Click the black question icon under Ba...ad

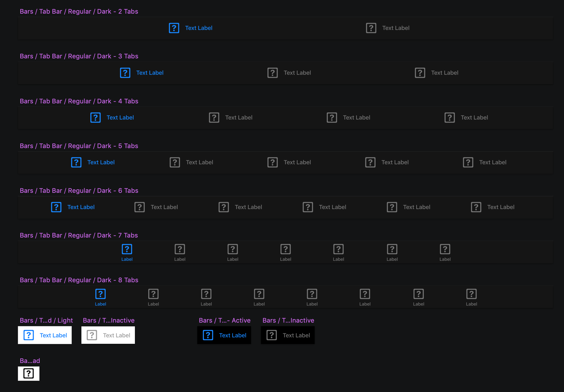(x=28, y=373)
